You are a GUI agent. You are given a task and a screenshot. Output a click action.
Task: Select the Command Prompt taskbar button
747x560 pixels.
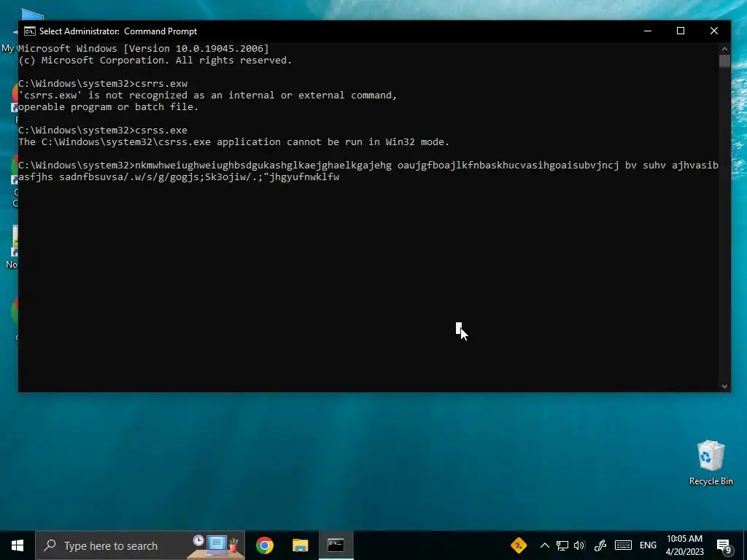click(x=336, y=545)
